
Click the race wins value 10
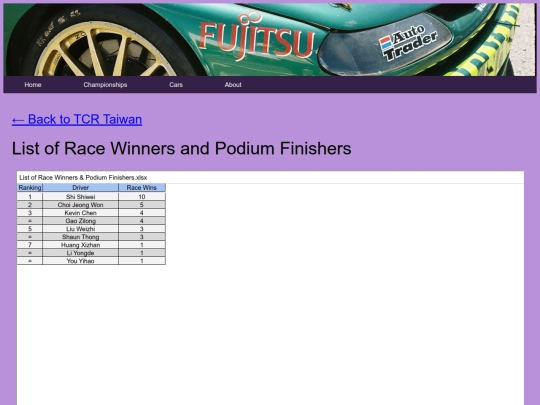tap(142, 197)
